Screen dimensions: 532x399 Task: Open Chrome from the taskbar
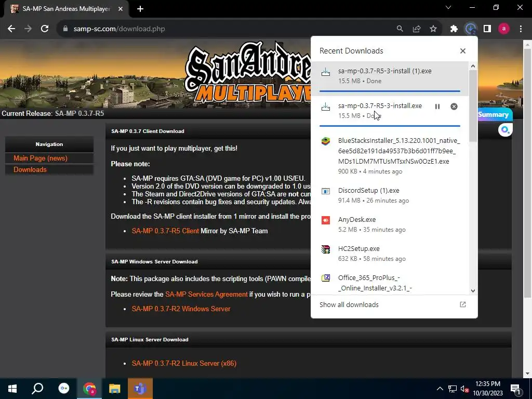(89, 389)
